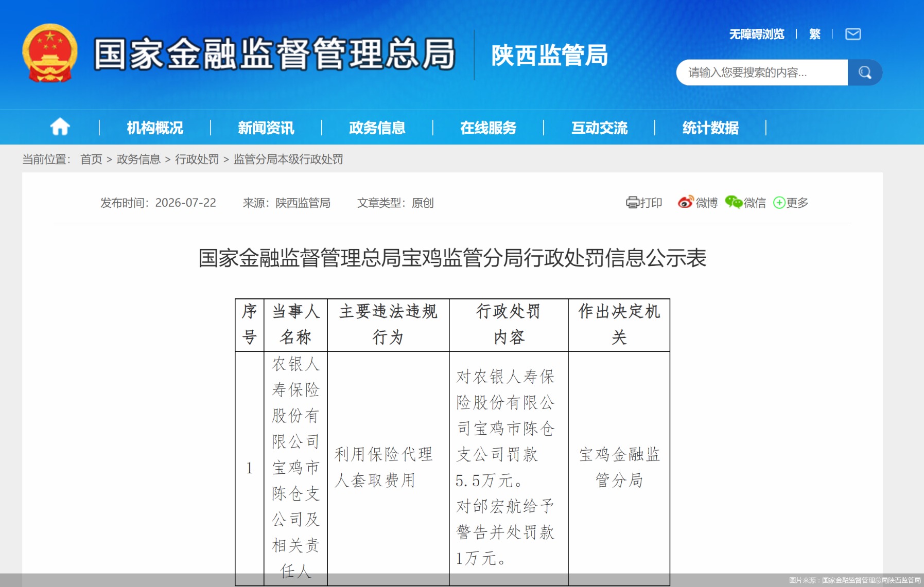This screenshot has width=924, height=587.
Task: Open 机构概况 menu
Action: [x=155, y=128]
